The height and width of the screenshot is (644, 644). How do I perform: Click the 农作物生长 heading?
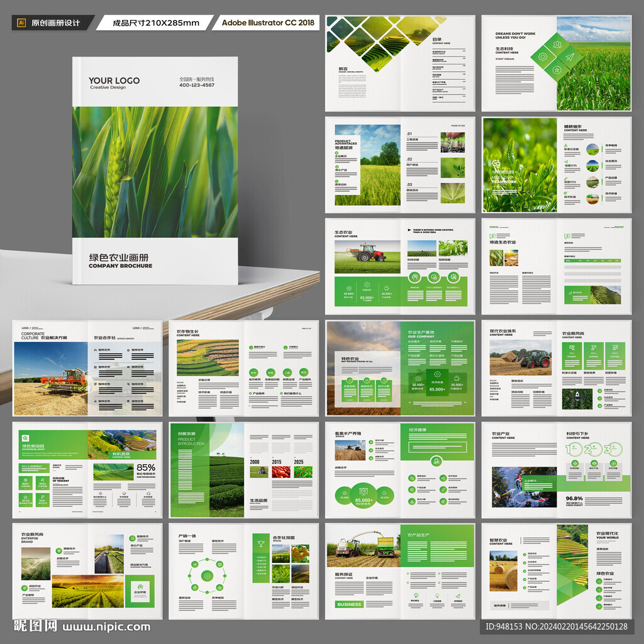[187, 331]
